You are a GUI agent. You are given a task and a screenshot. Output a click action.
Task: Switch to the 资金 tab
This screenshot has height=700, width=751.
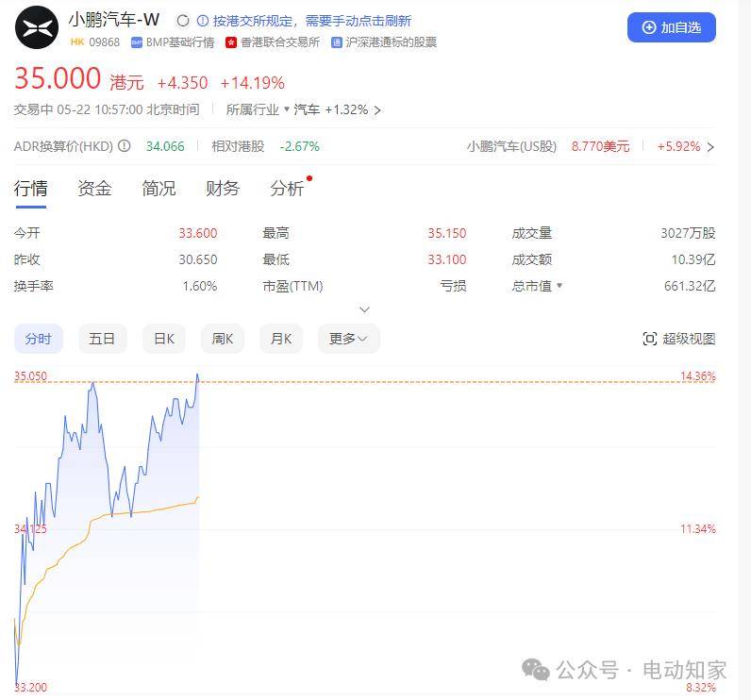94,188
